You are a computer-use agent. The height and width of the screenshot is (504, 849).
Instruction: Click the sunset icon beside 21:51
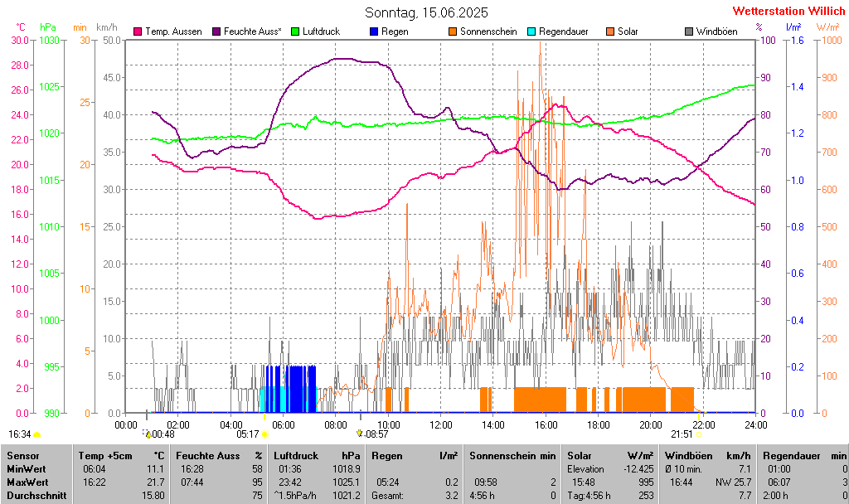[699, 434]
